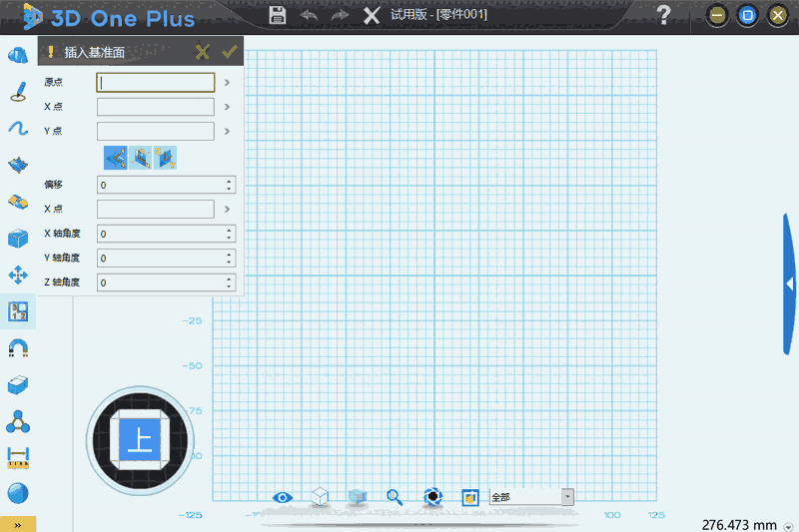This screenshot has height=532, width=799.
Task: Expand options arrow next to first X 点
Action: [x=228, y=107]
